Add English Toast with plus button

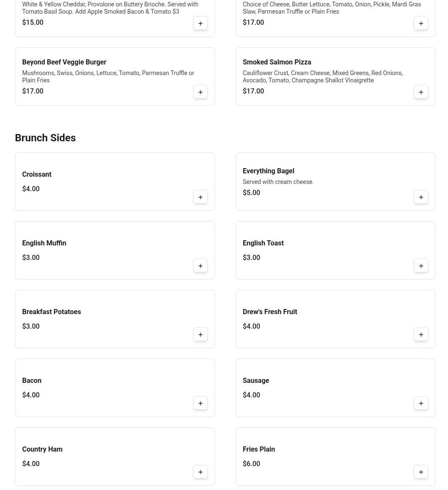[421, 266]
